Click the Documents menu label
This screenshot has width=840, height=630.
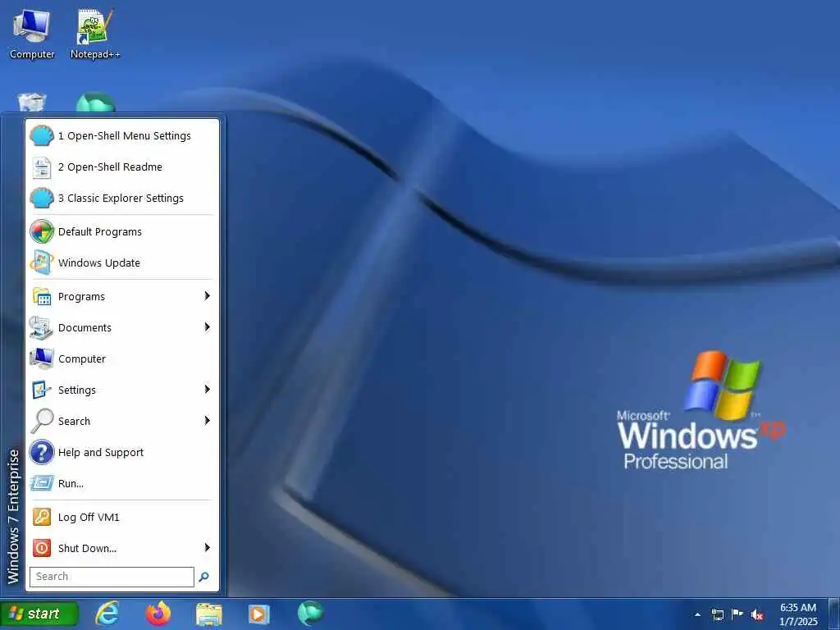pyautogui.click(x=84, y=328)
